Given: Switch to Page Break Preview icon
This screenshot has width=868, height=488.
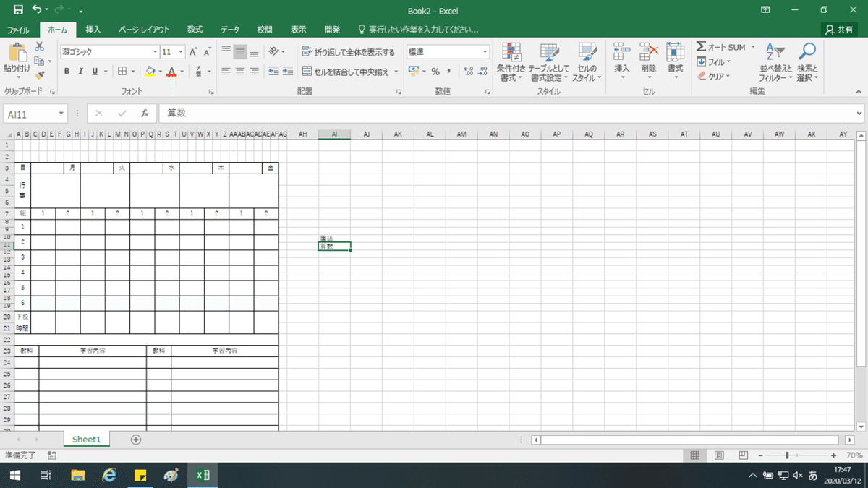Looking at the screenshot, I should click(743, 455).
